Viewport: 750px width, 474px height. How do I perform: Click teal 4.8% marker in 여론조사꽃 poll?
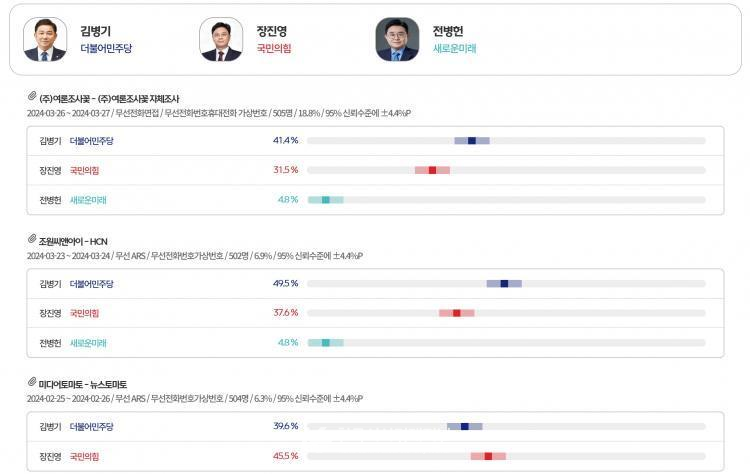[x=326, y=200]
